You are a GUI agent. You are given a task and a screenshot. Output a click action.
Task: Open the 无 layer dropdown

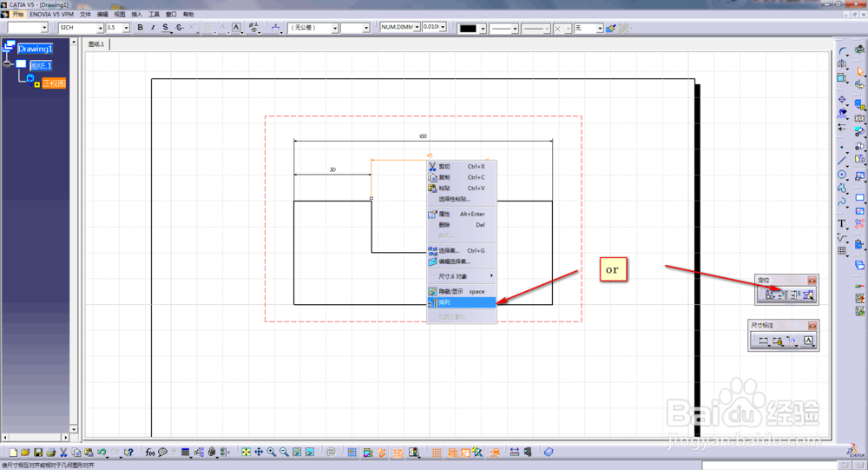pyautogui.click(x=600, y=28)
